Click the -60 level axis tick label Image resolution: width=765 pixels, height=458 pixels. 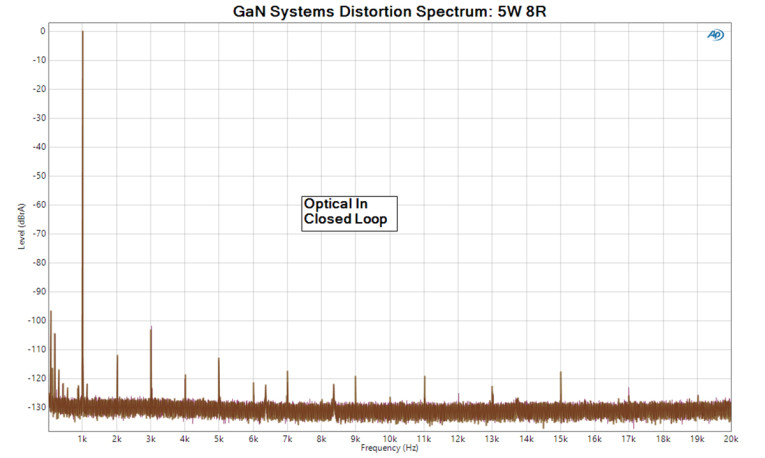click(40, 205)
